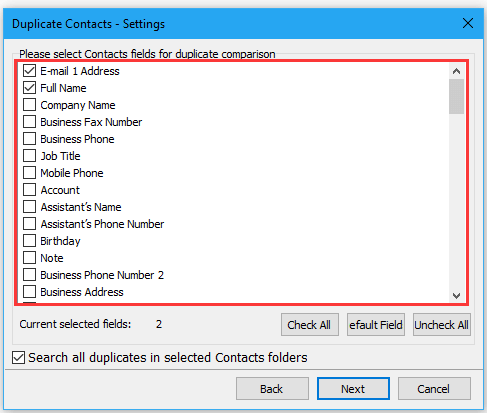Uncheck the E-mail 1 Address field
The image size is (487, 413).
pos(29,71)
